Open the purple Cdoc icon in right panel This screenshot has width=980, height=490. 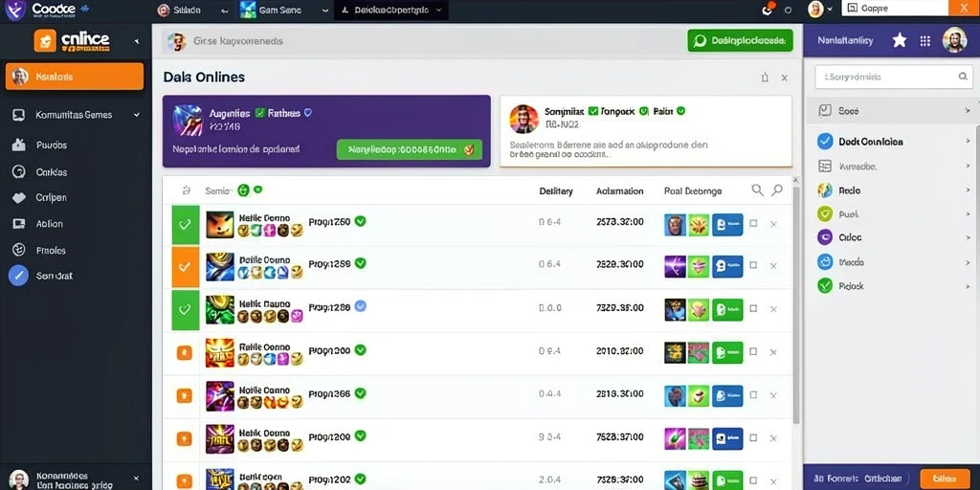pyautogui.click(x=825, y=237)
